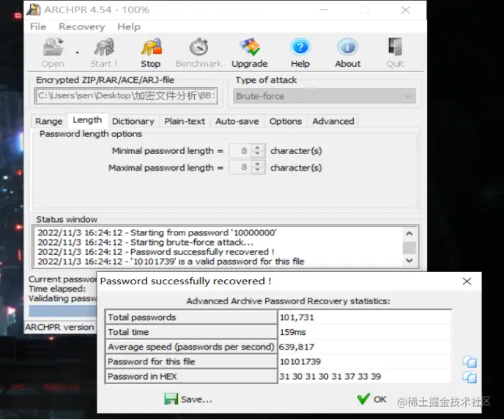Increase maximal password length with up arrow

[x=257, y=164]
